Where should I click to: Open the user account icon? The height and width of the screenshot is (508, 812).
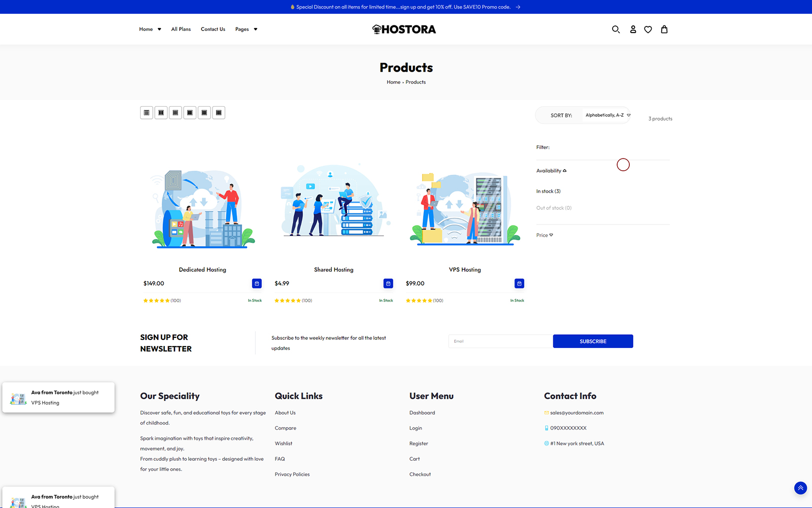click(633, 29)
